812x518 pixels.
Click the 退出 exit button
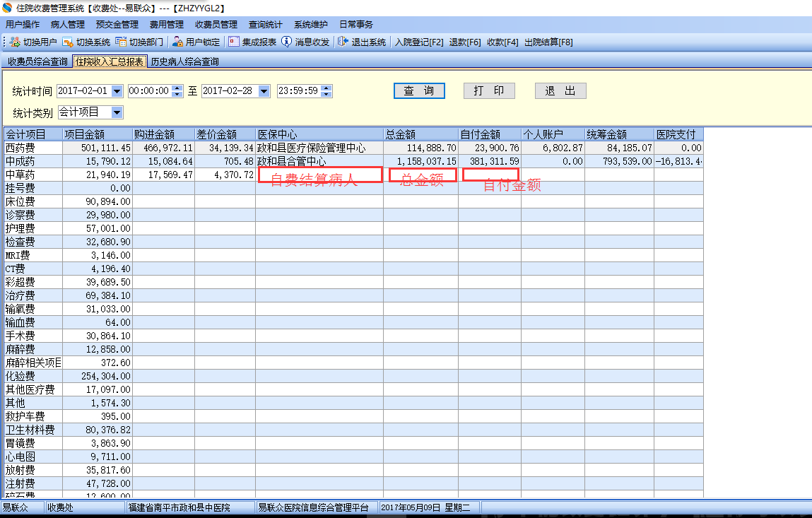point(560,90)
